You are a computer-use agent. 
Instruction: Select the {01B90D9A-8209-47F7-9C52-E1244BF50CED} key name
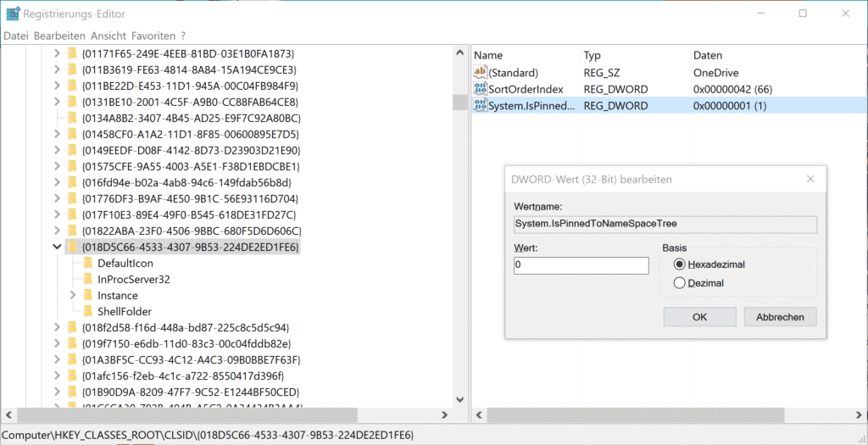click(191, 392)
